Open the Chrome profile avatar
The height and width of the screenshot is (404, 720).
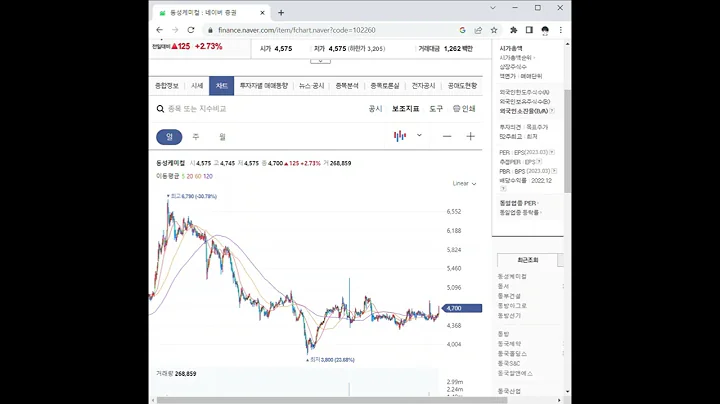pyautogui.click(x=545, y=30)
